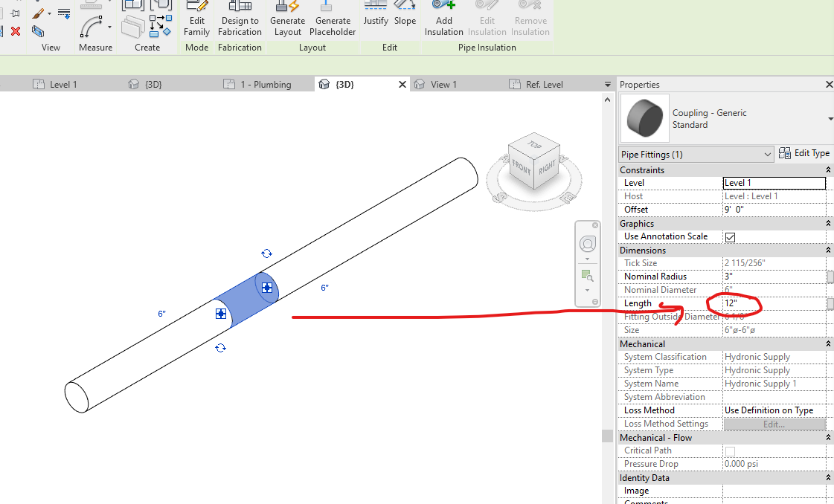Click the Create Similar icon

click(160, 26)
